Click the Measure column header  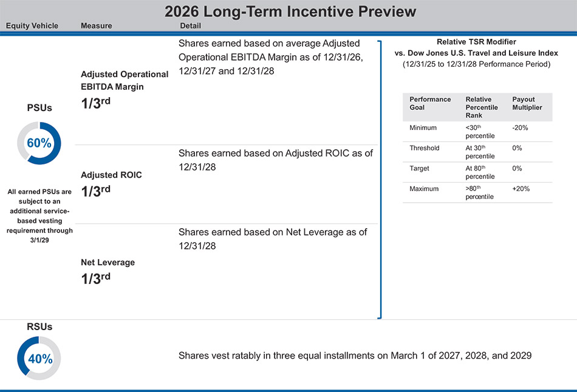pos(95,26)
